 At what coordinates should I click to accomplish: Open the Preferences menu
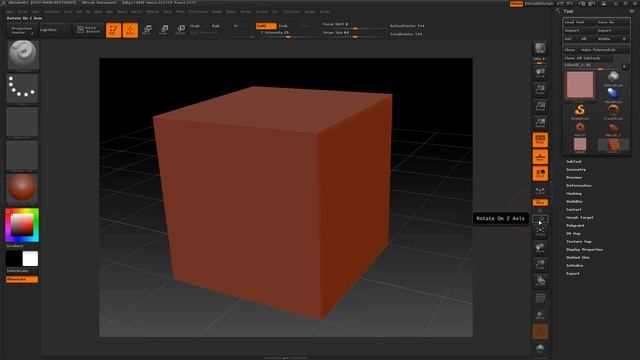198,12
